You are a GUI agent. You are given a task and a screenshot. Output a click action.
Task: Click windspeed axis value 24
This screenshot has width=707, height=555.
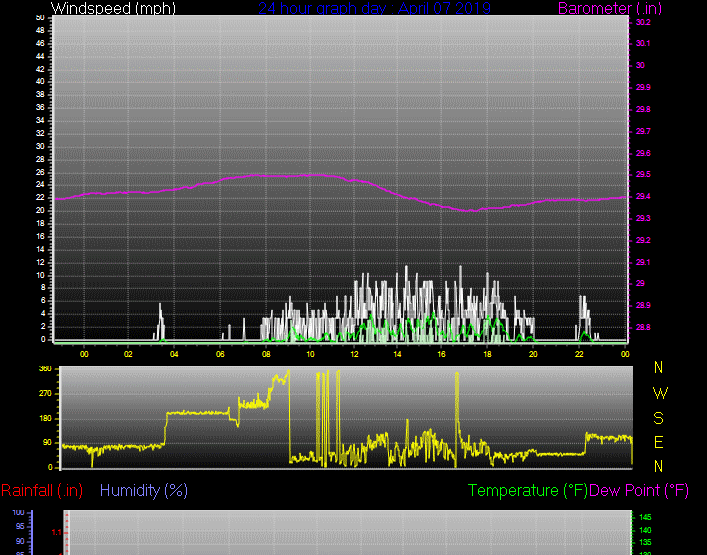(40, 185)
